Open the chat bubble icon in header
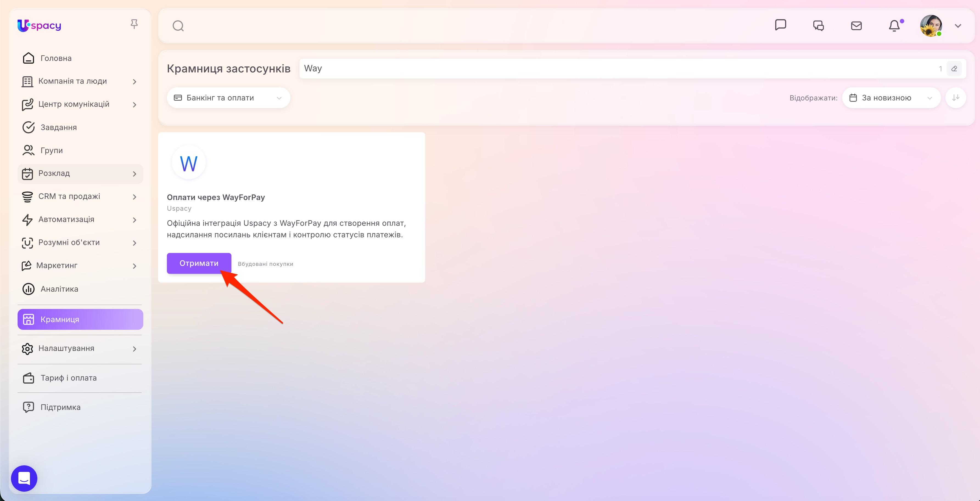This screenshot has height=501, width=980. 780,25
